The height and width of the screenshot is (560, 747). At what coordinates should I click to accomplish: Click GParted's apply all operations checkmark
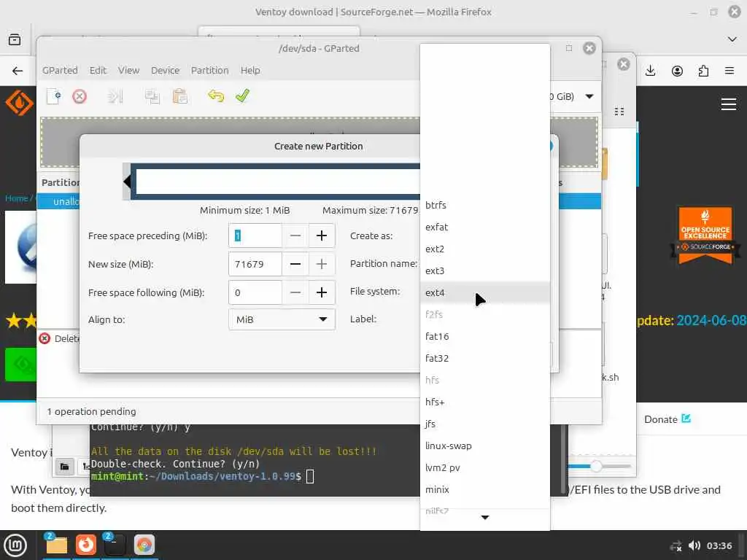click(x=242, y=96)
